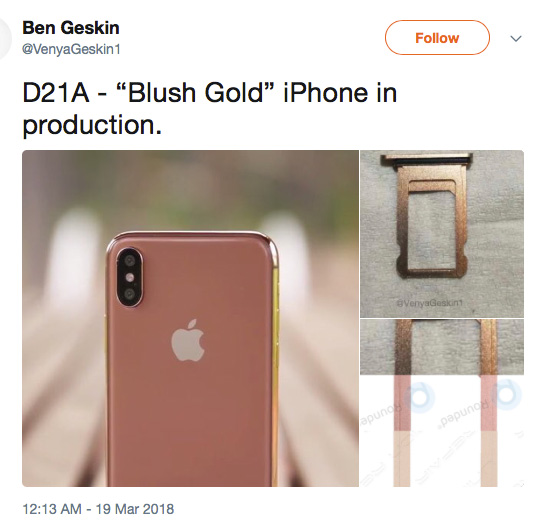Click the camera flash between the lenses

(129, 277)
